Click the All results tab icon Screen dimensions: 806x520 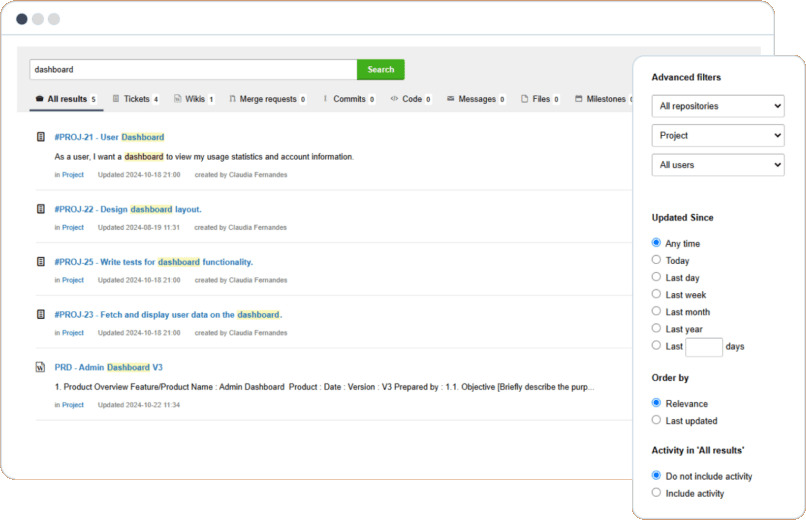click(40, 99)
